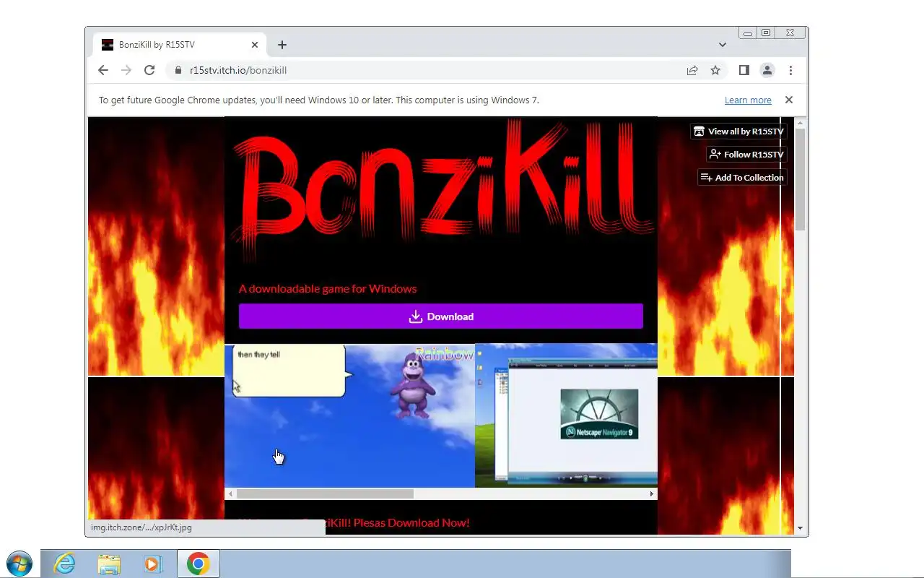
Task: Click the padlock site info icon
Action: 178,70
